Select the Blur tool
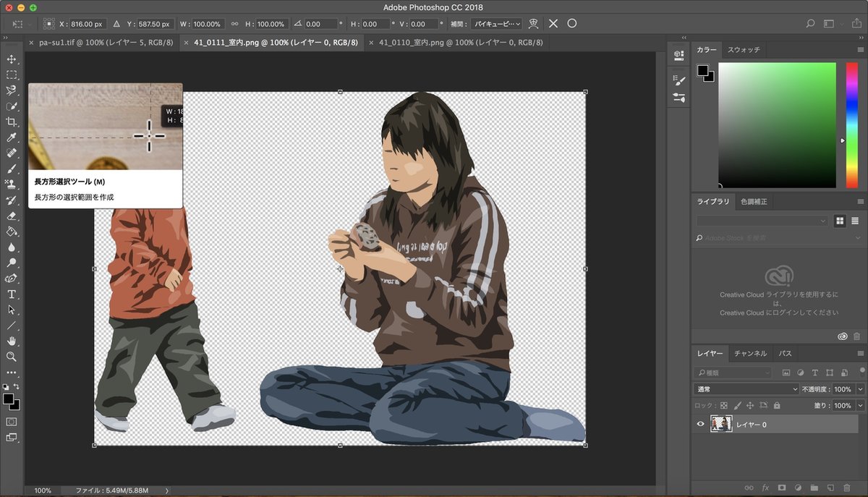 12,247
